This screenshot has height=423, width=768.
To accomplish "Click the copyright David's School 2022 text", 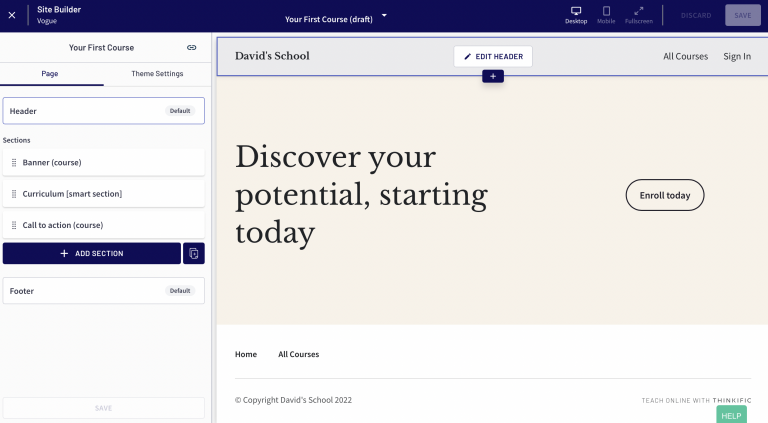I will (x=293, y=400).
